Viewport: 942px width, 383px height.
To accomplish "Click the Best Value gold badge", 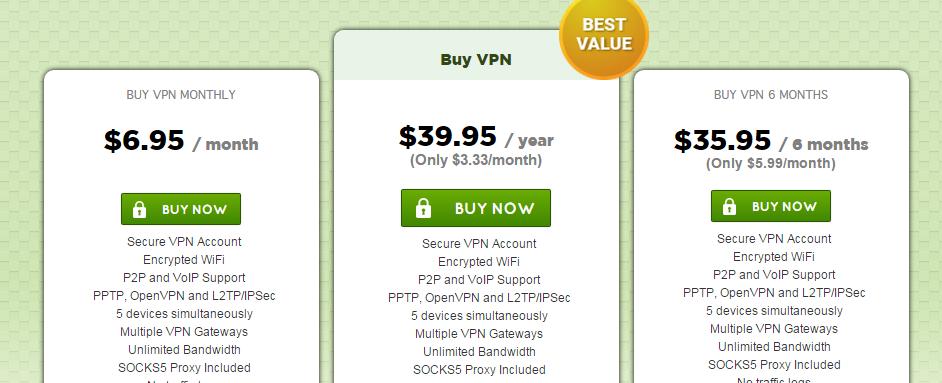I will 604,35.
